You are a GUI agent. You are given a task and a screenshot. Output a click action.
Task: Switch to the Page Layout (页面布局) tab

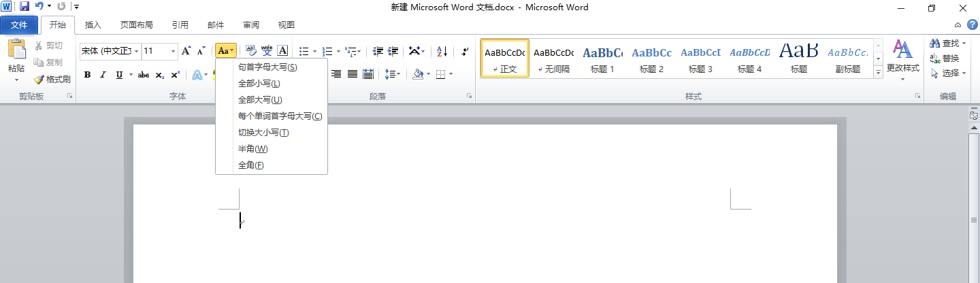tap(137, 25)
